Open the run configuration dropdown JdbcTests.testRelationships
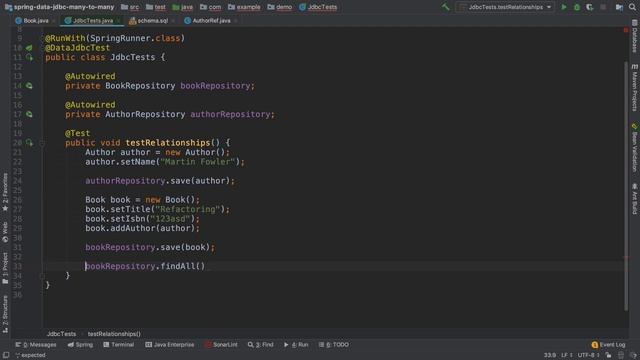This screenshot has height=360, width=640. click(x=506, y=7)
